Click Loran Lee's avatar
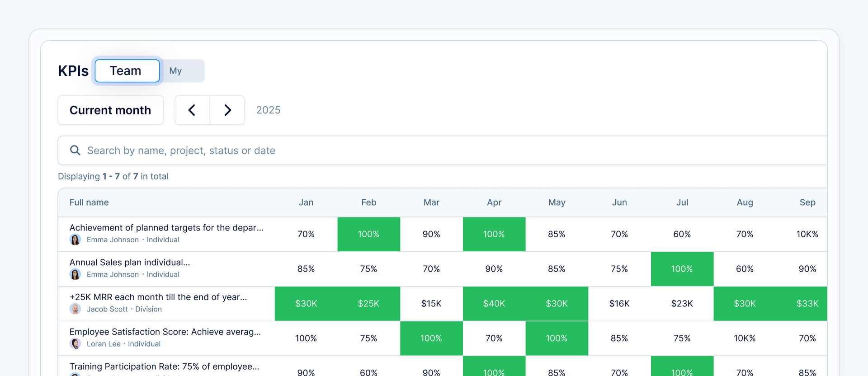 [75, 344]
